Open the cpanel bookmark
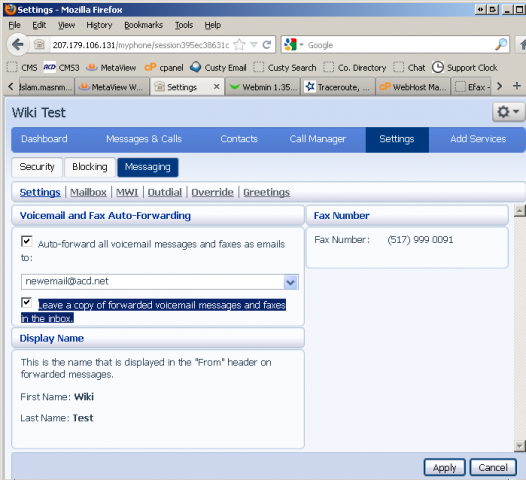Image resolution: width=526 pixels, height=480 pixels. point(164,67)
